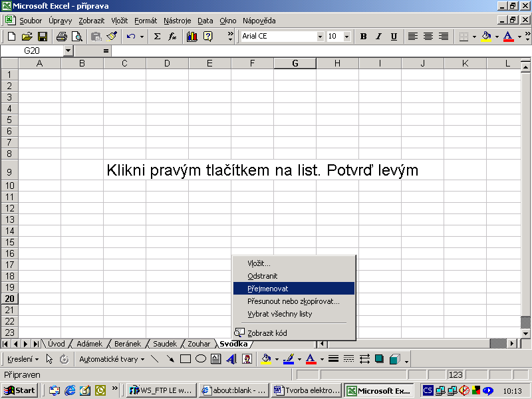
Task: Open the Paste Function fx icon
Action: click(x=172, y=37)
